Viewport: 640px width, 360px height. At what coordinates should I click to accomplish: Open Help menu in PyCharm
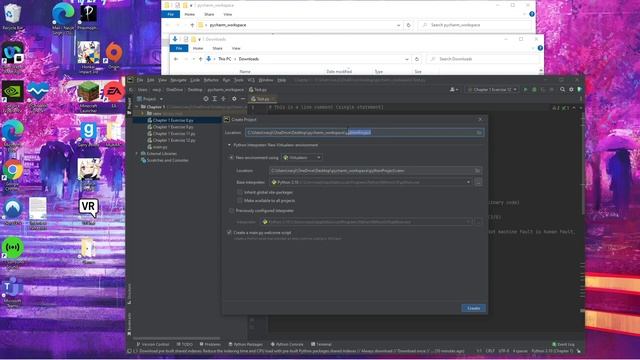[282, 80]
